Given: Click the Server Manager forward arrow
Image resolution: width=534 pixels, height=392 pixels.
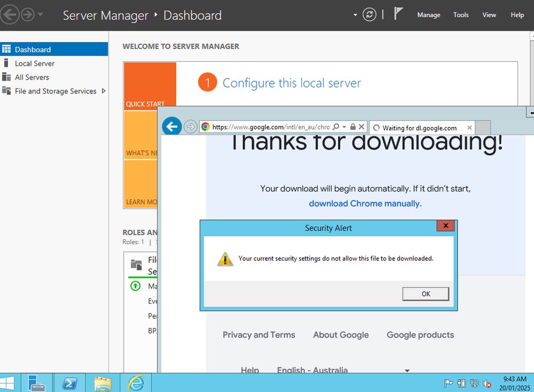Looking at the screenshot, I should 28,14.
